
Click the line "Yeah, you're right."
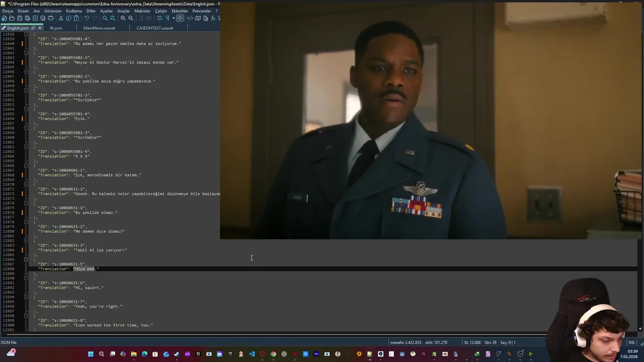(x=80, y=306)
